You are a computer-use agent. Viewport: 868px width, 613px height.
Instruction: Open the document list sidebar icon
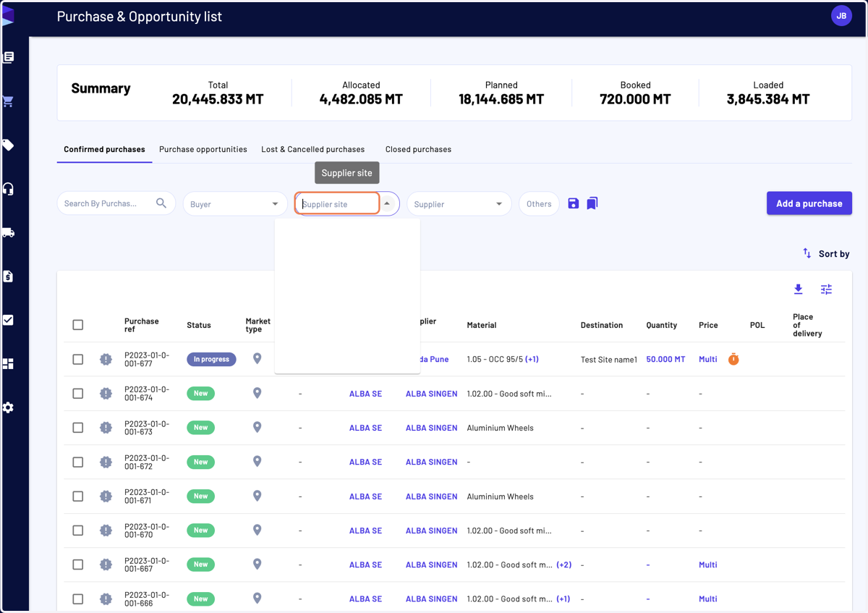click(9, 57)
